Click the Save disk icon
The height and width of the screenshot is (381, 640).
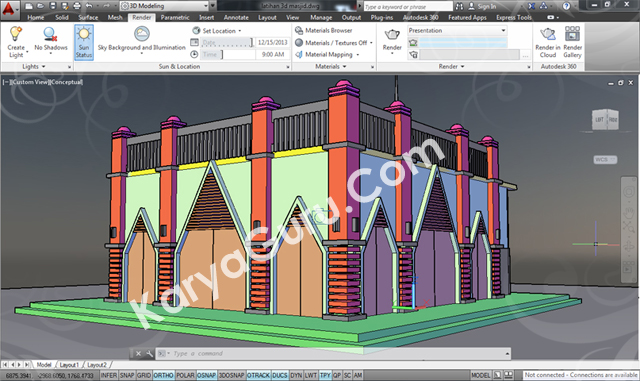coord(53,6)
